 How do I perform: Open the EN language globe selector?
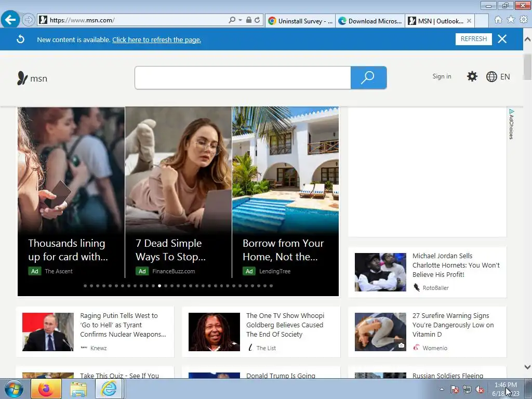click(x=498, y=77)
